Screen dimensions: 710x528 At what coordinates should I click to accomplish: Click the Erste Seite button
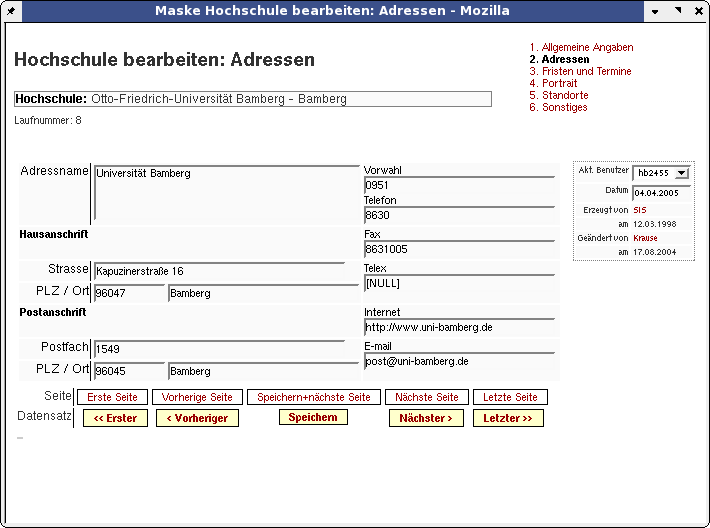(112, 397)
